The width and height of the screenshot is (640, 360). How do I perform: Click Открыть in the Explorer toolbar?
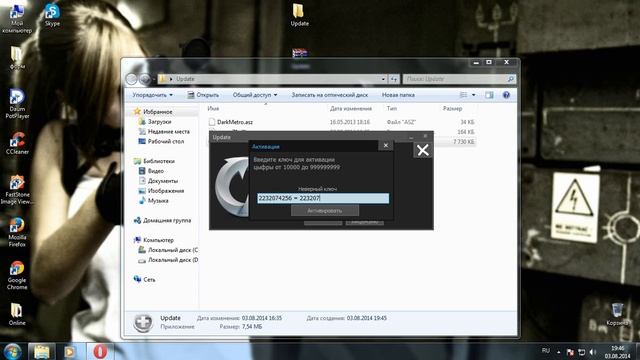203,95
